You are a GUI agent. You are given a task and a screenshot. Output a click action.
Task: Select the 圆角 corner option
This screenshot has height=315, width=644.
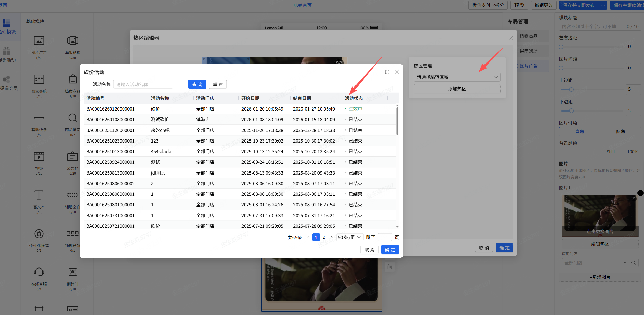click(620, 132)
